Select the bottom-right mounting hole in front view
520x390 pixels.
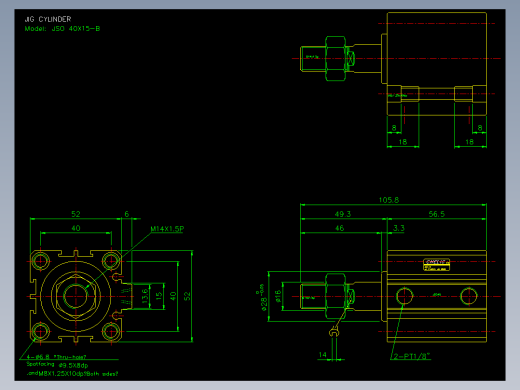111,332
